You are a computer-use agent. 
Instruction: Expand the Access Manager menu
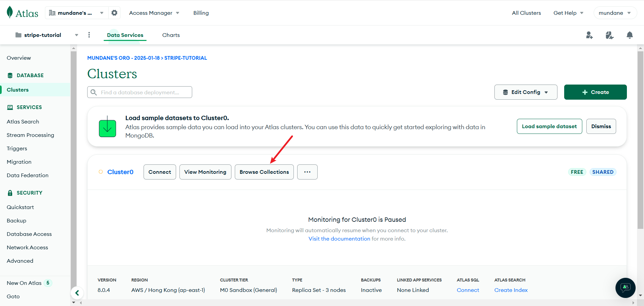[154, 13]
